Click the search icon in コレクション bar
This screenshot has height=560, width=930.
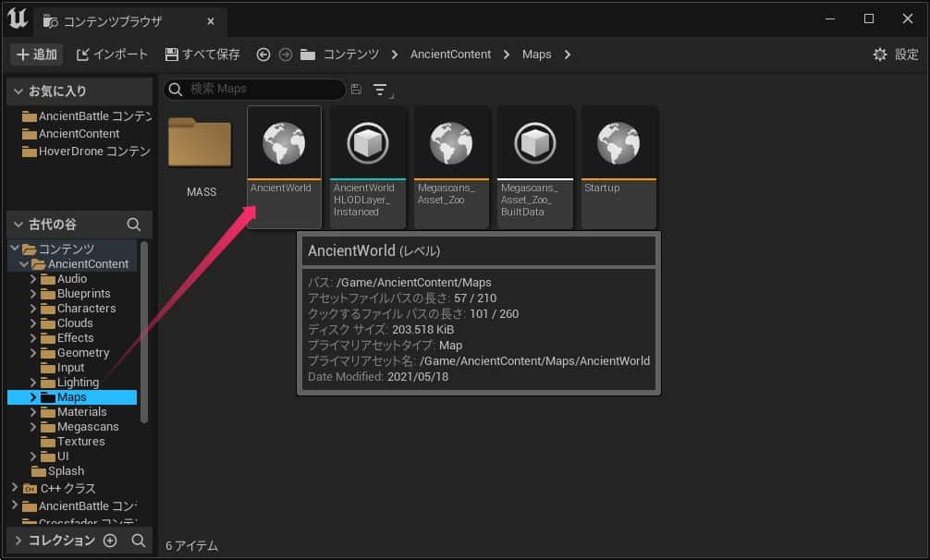pyautogui.click(x=138, y=541)
